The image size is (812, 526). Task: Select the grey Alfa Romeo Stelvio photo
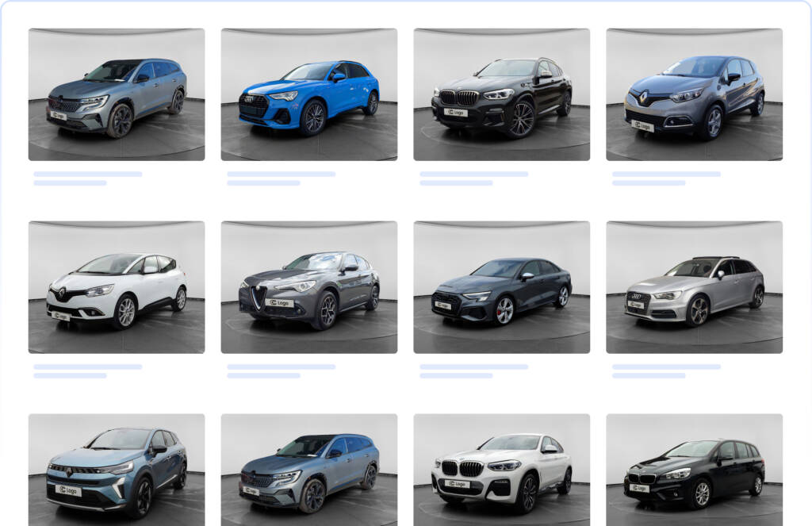(309, 287)
